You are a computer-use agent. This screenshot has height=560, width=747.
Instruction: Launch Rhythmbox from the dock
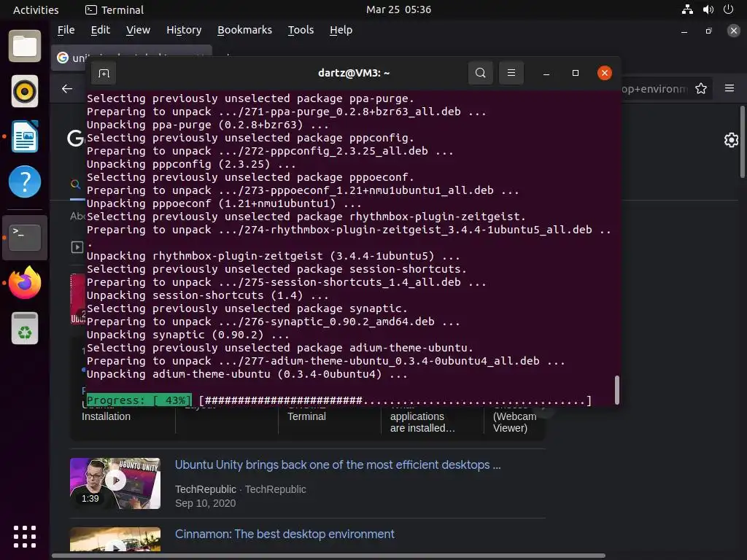pyautogui.click(x=25, y=91)
